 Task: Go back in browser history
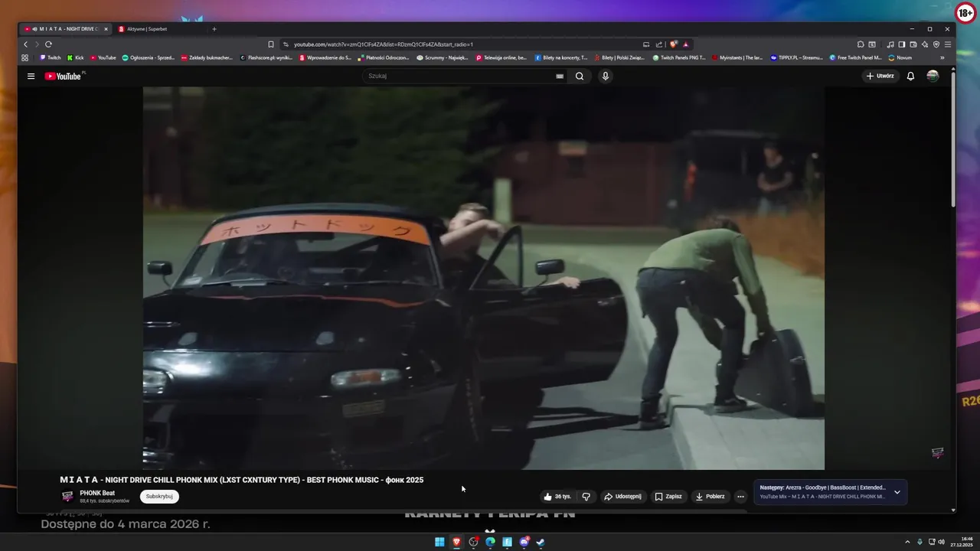[25, 44]
